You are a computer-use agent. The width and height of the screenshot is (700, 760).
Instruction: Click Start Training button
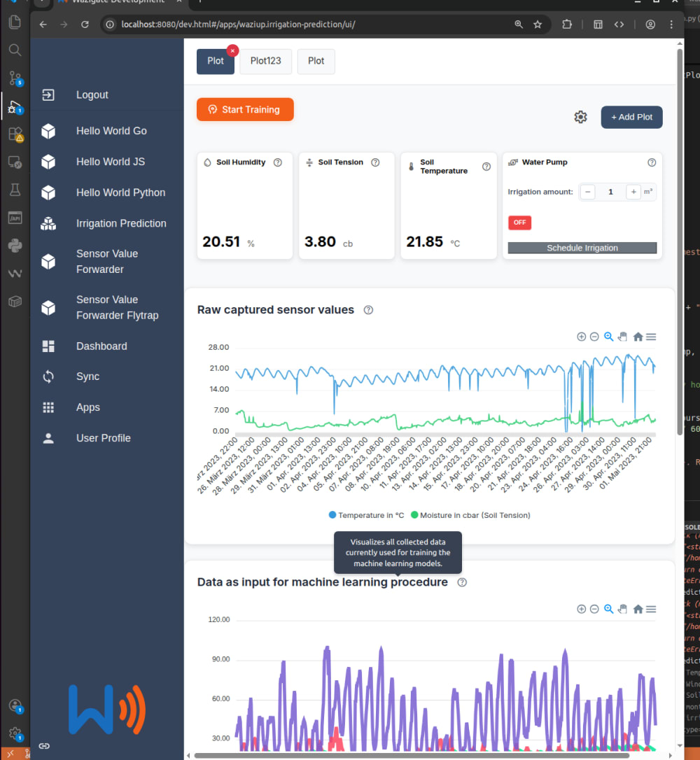tap(245, 110)
